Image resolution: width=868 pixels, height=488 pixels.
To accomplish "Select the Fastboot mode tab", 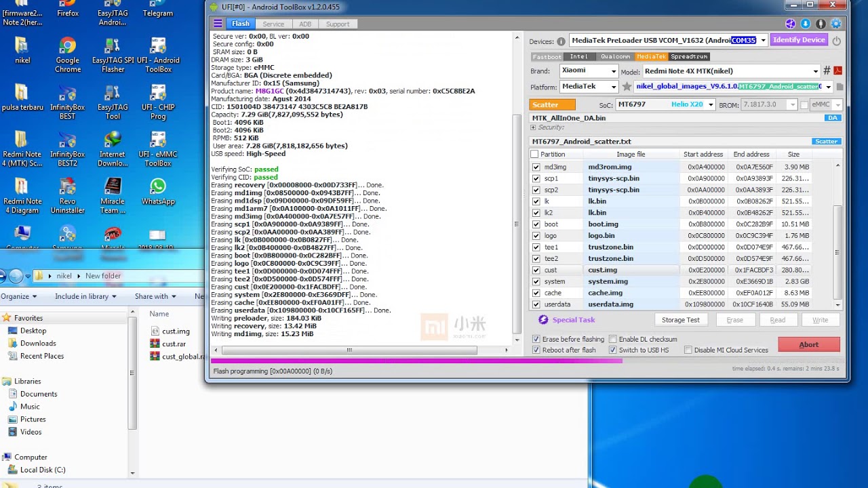I will pos(547,56).
